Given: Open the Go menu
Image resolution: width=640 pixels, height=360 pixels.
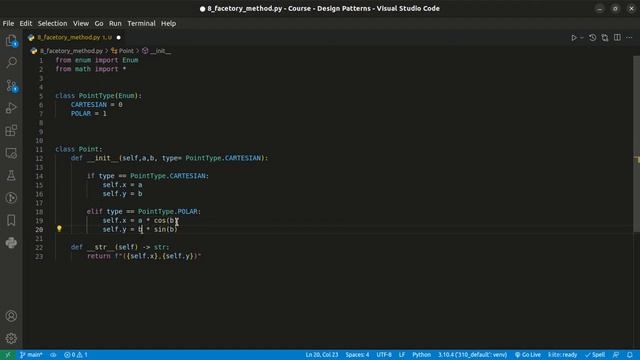Looking at the screenshot, I should tap(99, 23).
